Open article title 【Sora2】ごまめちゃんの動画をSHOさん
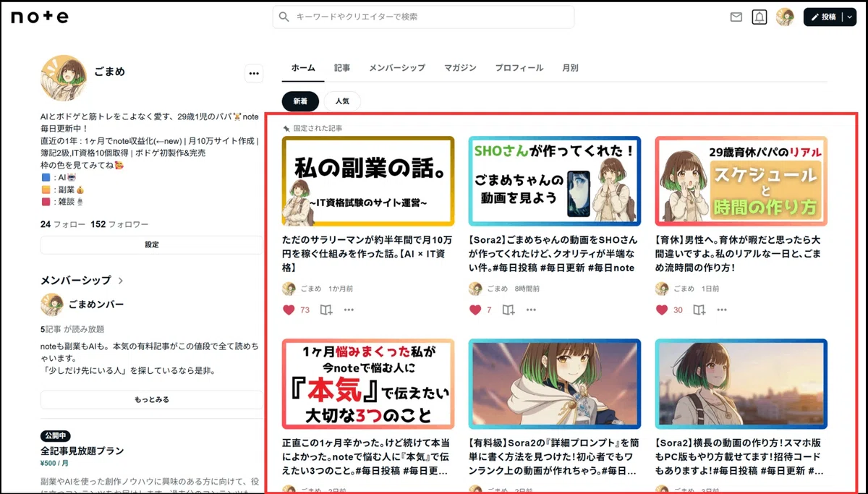The image size is (868, 494). (555, 253)
